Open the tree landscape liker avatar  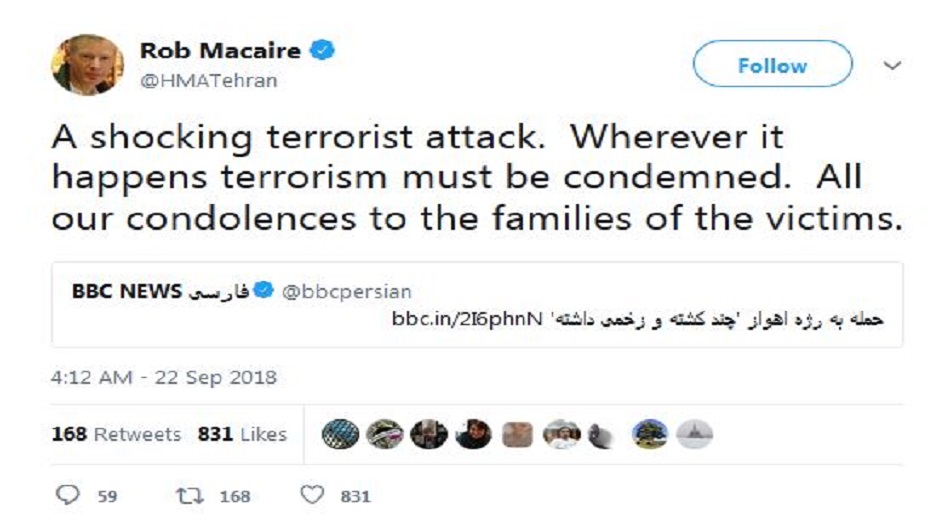650,434
